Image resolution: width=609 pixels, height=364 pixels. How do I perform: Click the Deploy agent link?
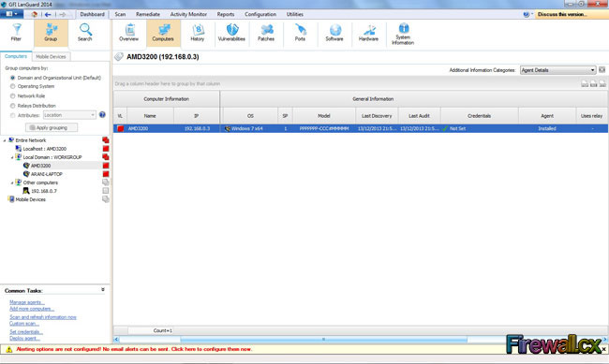click(x=24, y=339)
